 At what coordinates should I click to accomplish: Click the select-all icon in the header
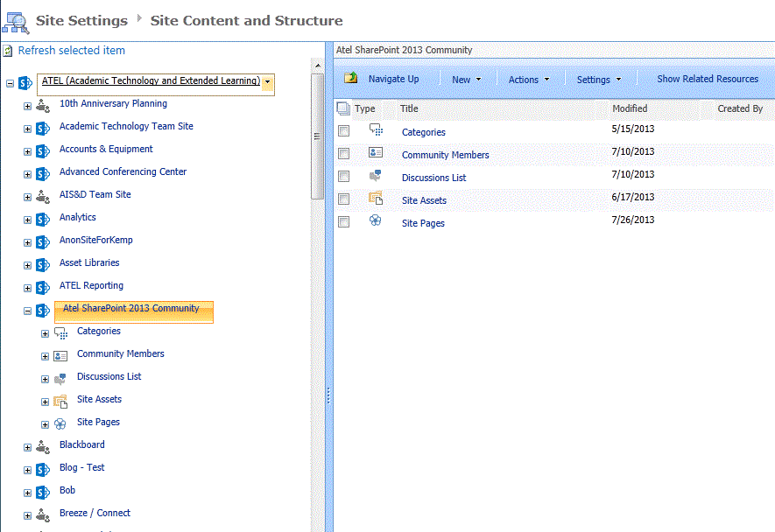[343, 108]
